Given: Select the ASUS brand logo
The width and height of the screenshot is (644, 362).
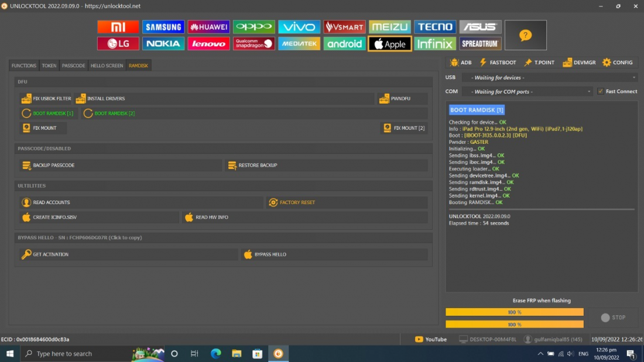Looking at the screenshot, I should tap(480, 27).
